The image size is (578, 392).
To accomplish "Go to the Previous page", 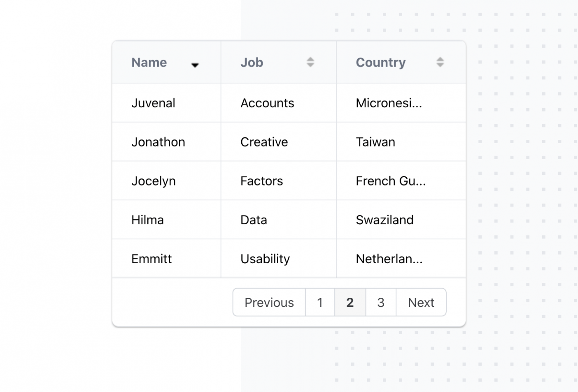I will point(269,302).
